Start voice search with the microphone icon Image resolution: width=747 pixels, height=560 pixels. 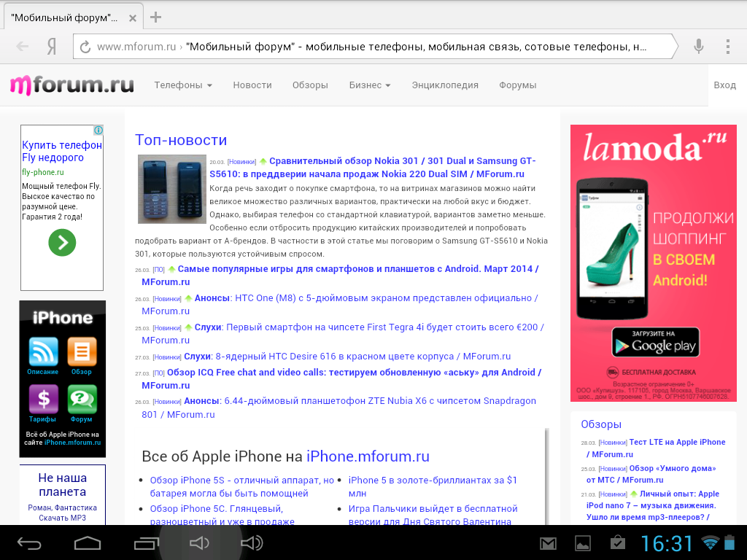click(x=698, y=46)
